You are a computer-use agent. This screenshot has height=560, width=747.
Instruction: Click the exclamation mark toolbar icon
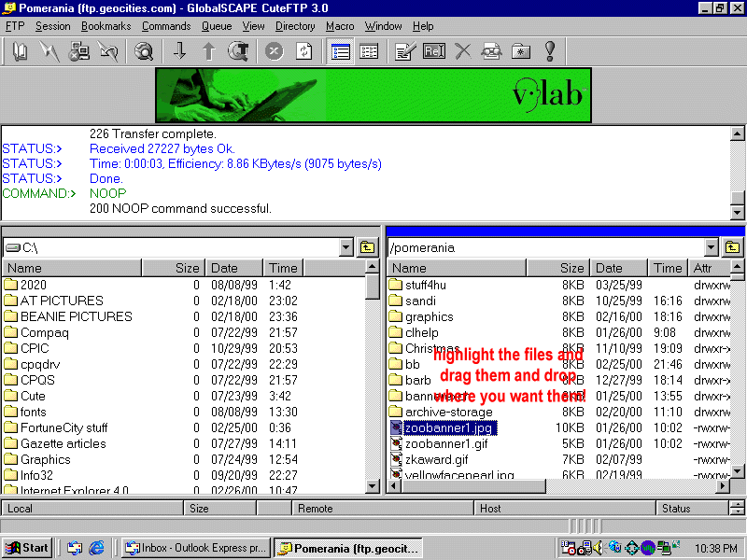[549, 51]
